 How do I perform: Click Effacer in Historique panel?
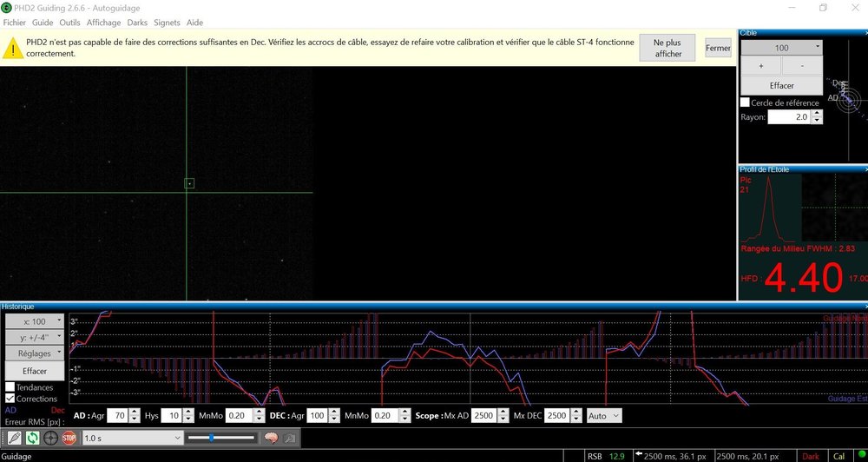coord(35,371)
